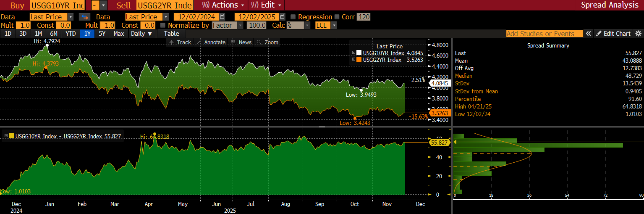
Task: Open the start date calendar picker
Action: pyautogui.click(x=223, y=17)
